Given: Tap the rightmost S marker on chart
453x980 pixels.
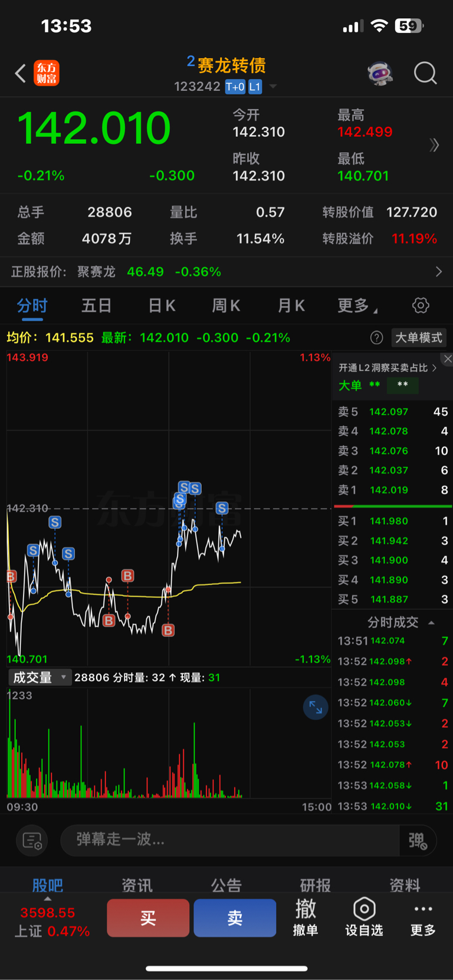Looking at the screenshot, I should (x=222, y=508).
